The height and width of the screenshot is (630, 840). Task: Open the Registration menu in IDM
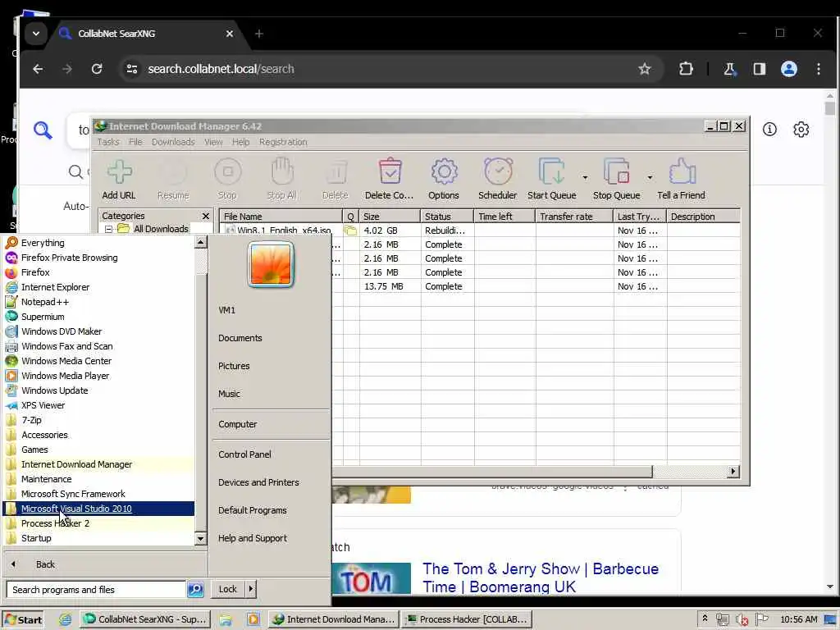pos(283,142)
